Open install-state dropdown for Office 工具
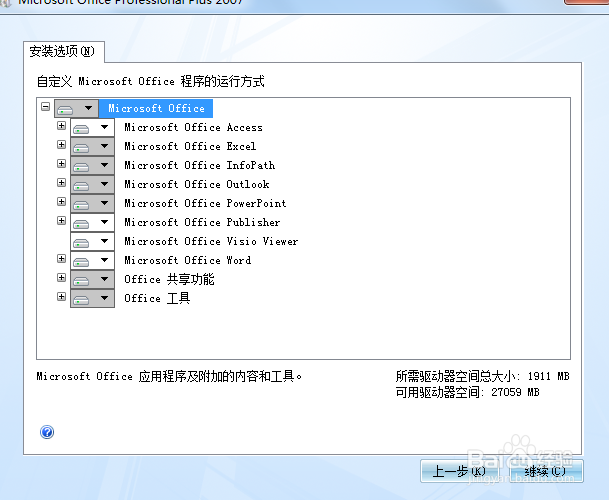The height and width of the screenshot is (500, 609). point(92,299)
